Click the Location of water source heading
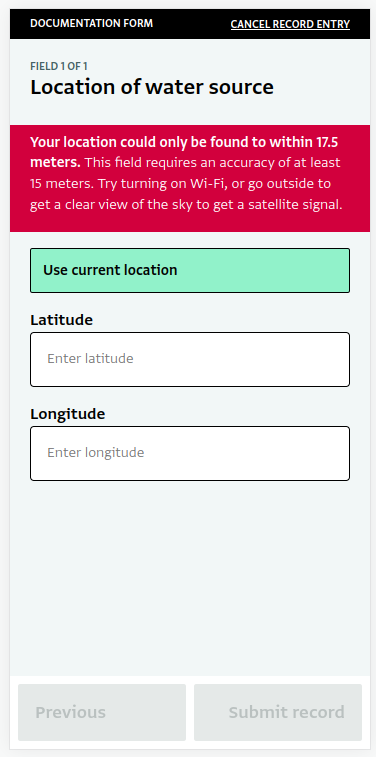 tap(152, 87)
